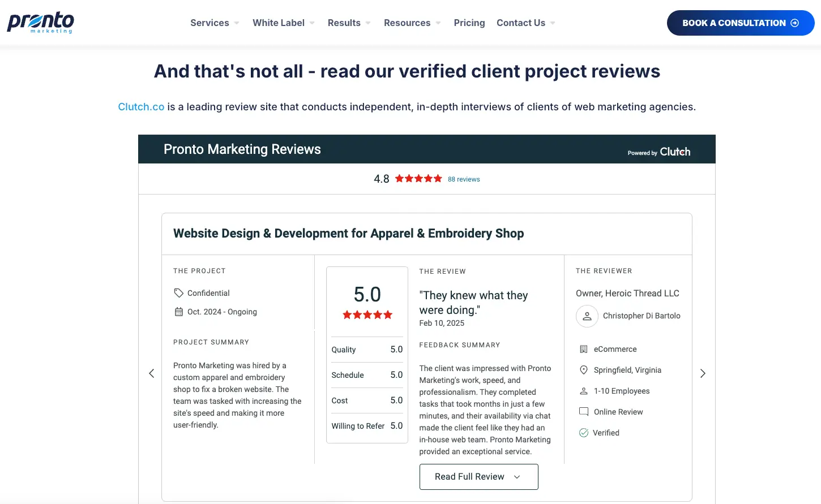The image size is (821, 504).
Task: Click the reviewer avatar icon
Action: (x=587, y=316)
